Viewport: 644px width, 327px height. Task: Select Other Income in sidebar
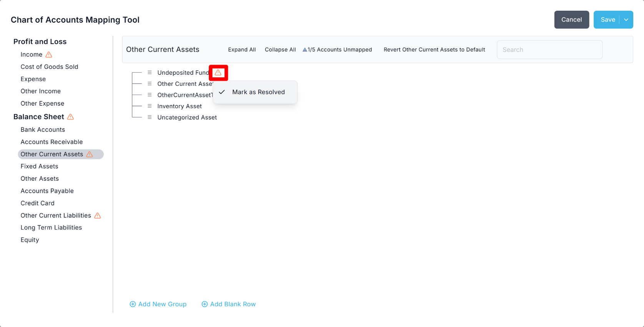[x=40, y=91]
